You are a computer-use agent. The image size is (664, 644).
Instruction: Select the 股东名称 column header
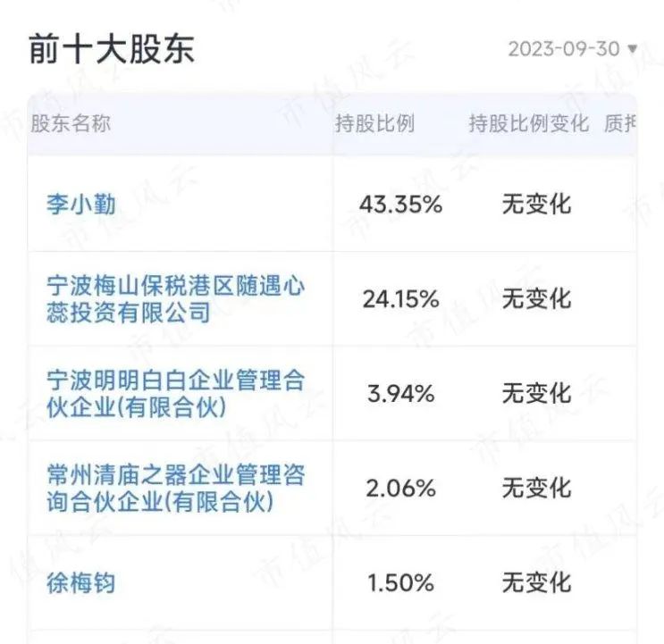[x=71, y=124]
